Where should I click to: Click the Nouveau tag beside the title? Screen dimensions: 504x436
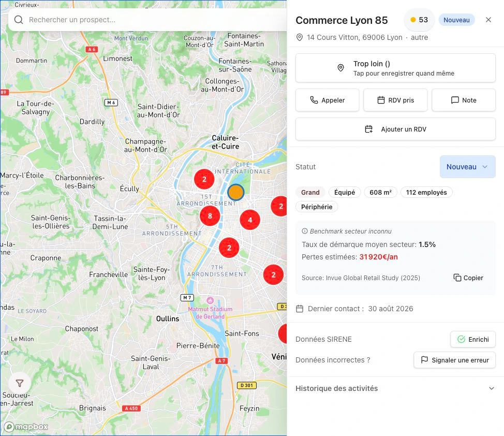click(x=456, y=20)
